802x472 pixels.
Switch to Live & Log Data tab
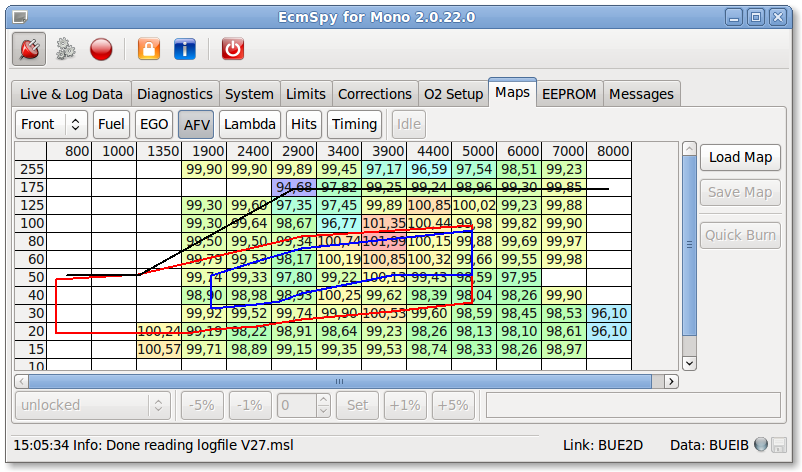pyautogui.click(x=71, y=94)
